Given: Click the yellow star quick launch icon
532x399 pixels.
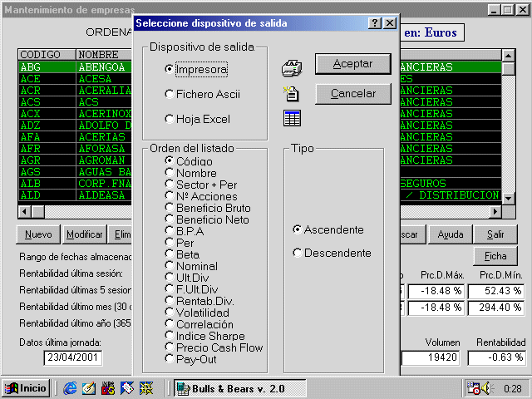Looking at the screenshot, I should pyautogui.click(x=146, y=388).
